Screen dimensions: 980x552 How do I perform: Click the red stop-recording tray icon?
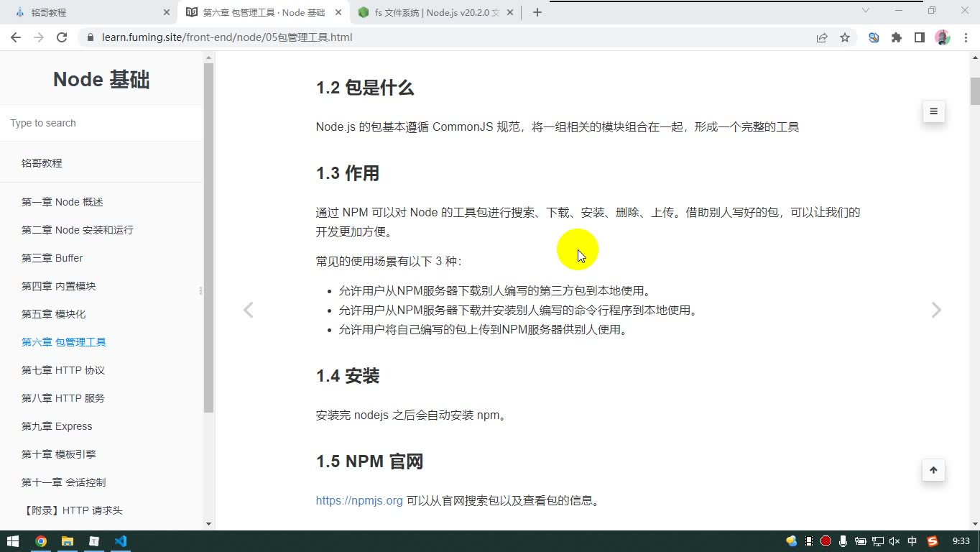click(x=826, y=541)
